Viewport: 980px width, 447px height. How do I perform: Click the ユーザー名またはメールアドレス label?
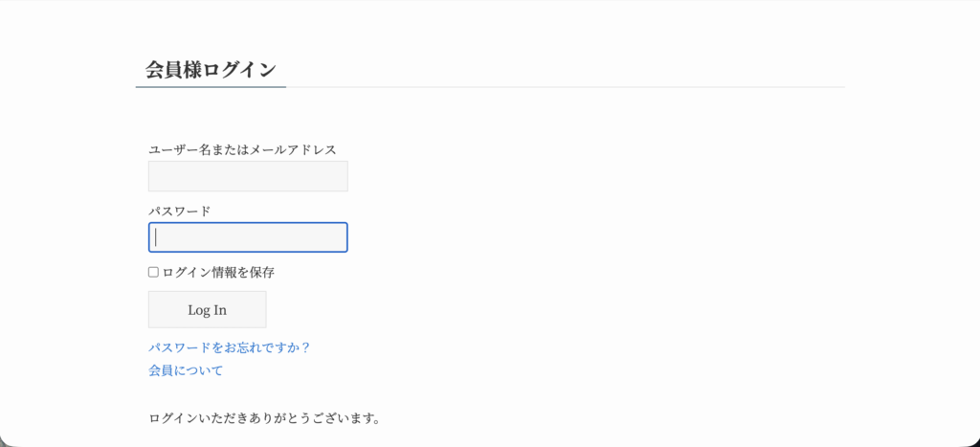coord(242,149)
